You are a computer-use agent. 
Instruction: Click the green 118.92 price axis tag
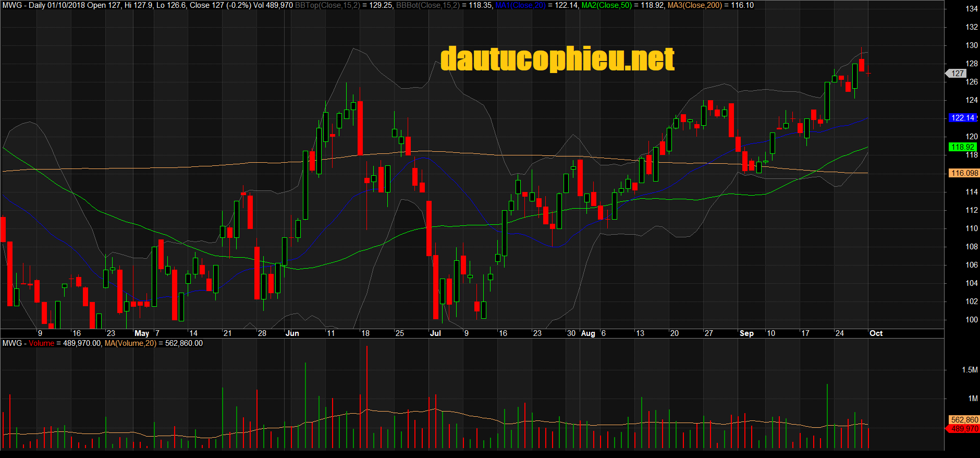[x=962, y=147]
